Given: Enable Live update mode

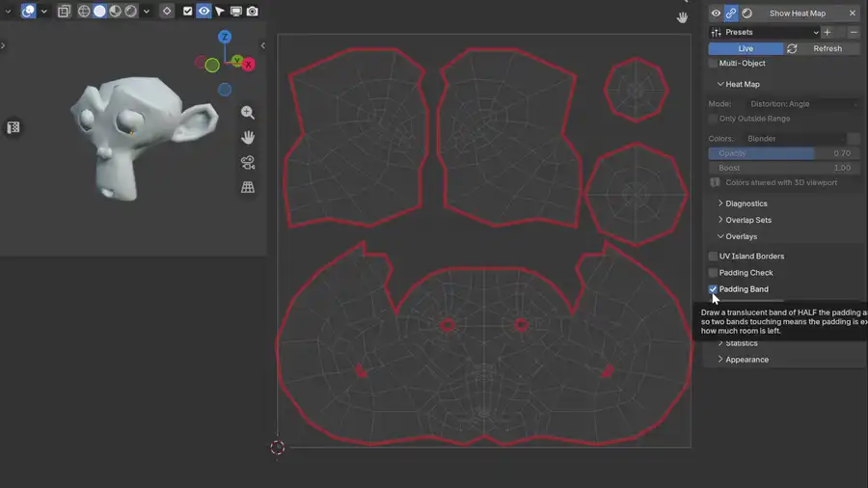Looking at the screenshot, I should 746,48.
